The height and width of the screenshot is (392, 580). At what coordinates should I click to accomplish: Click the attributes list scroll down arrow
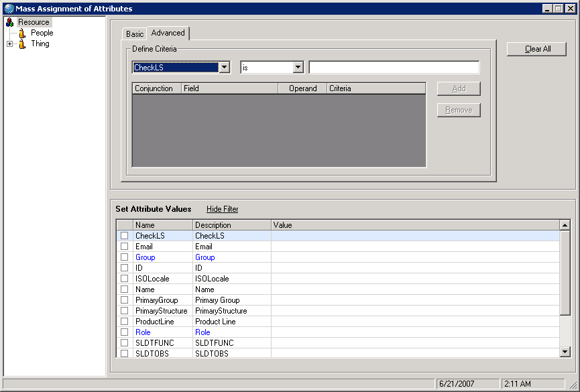pos(565,352)
